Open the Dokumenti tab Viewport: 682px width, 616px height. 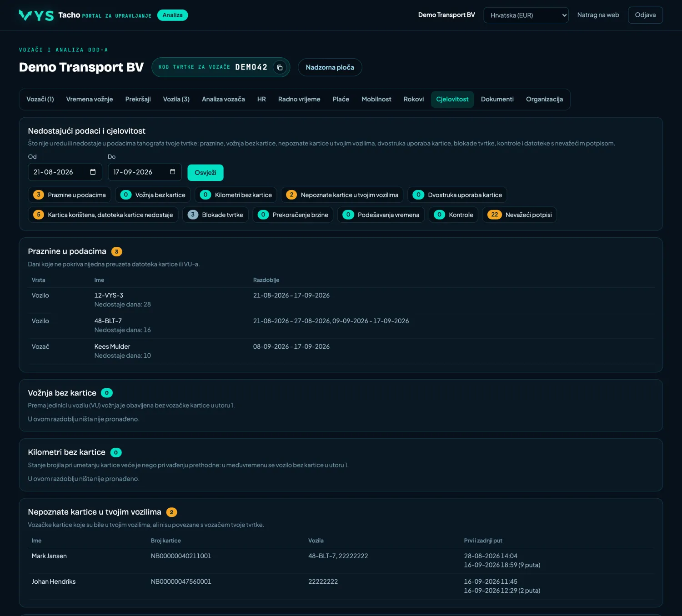497,99
